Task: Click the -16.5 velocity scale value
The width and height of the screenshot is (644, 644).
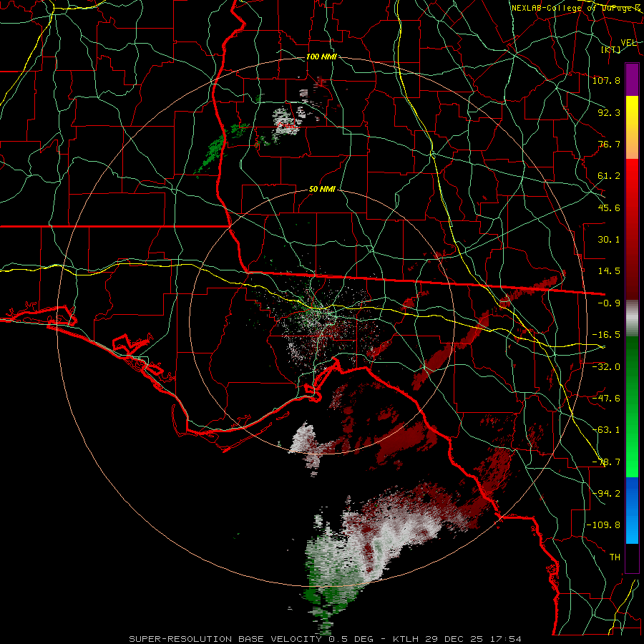Action: [x=606, y=335]
